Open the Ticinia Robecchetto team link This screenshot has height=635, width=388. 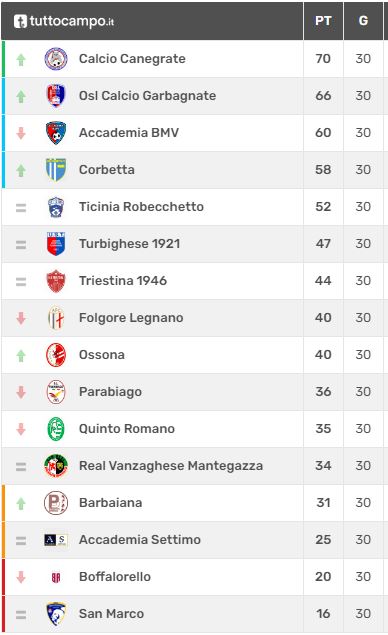(141, 207)
